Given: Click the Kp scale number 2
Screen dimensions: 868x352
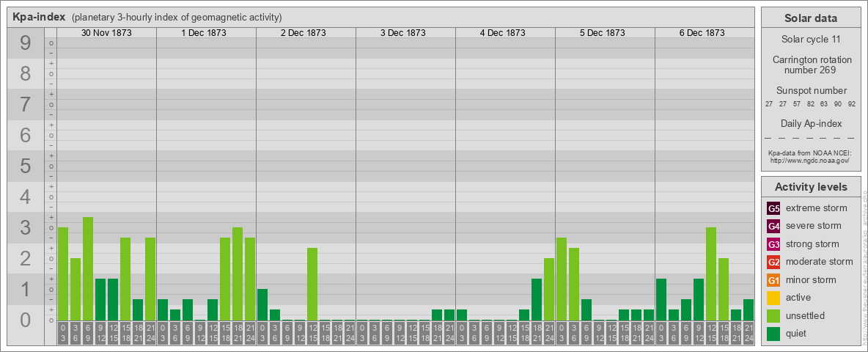Looking at the screenshot, I should [25, 258].
